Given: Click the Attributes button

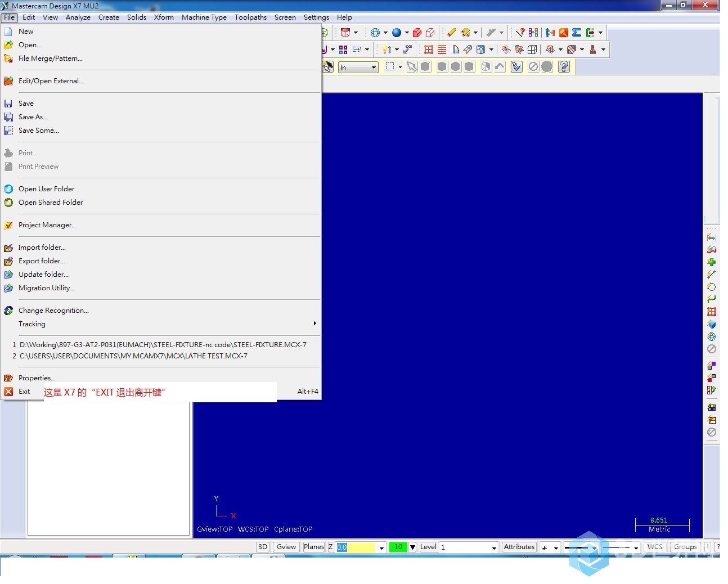Looking at the screenshot, I should pyautogui.click(x=519, y=547).
